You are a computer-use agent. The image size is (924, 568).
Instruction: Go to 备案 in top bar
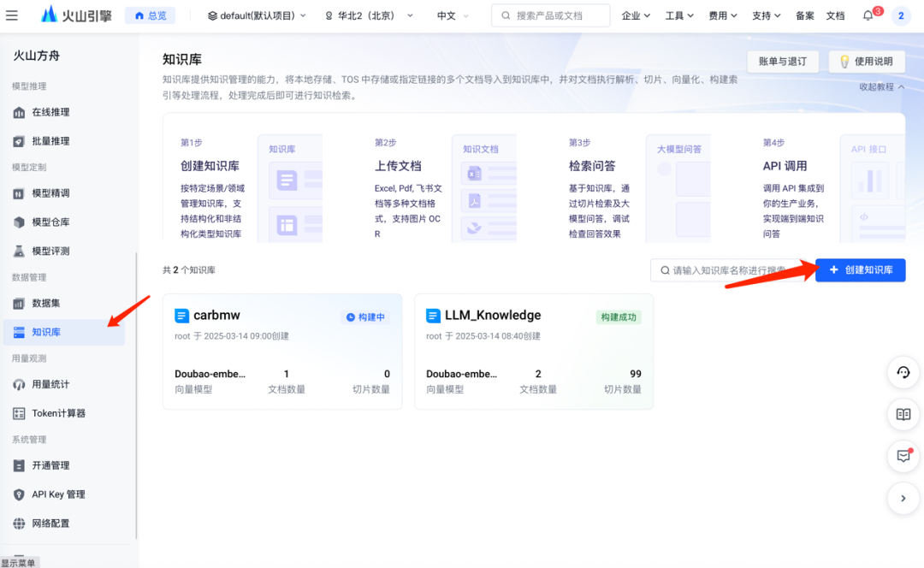point(805,15)
